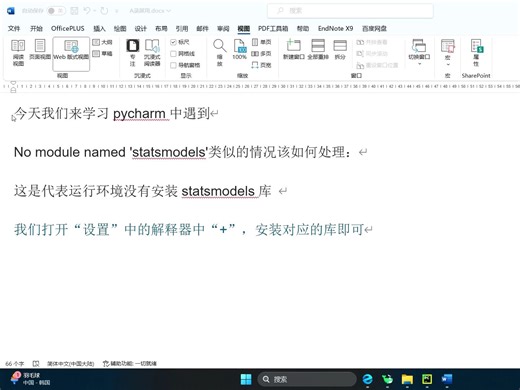Open the OfficePLUS tab

click(68, 28)
